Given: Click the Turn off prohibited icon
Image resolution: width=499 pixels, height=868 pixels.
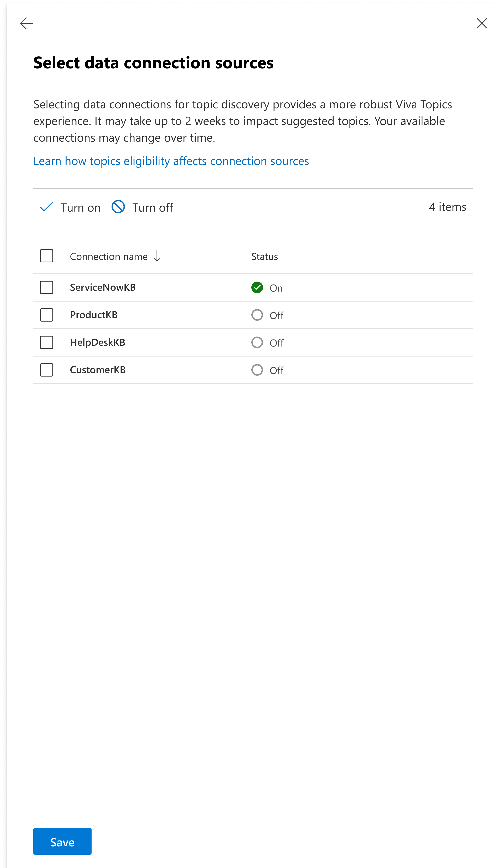Looking at the screenshot, I should (x=118, y=207).
